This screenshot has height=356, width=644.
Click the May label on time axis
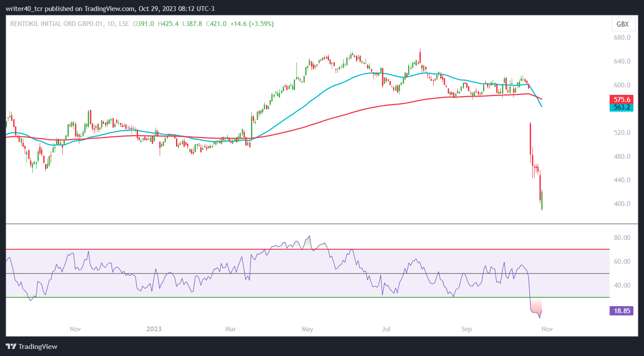tap(307, 329)
